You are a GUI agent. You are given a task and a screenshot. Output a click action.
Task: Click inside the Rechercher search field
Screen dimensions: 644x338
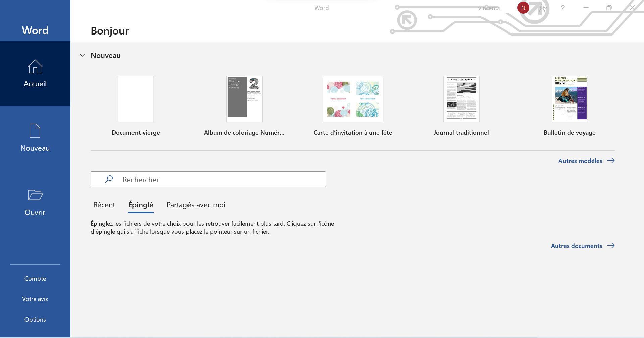coord(208,179)
